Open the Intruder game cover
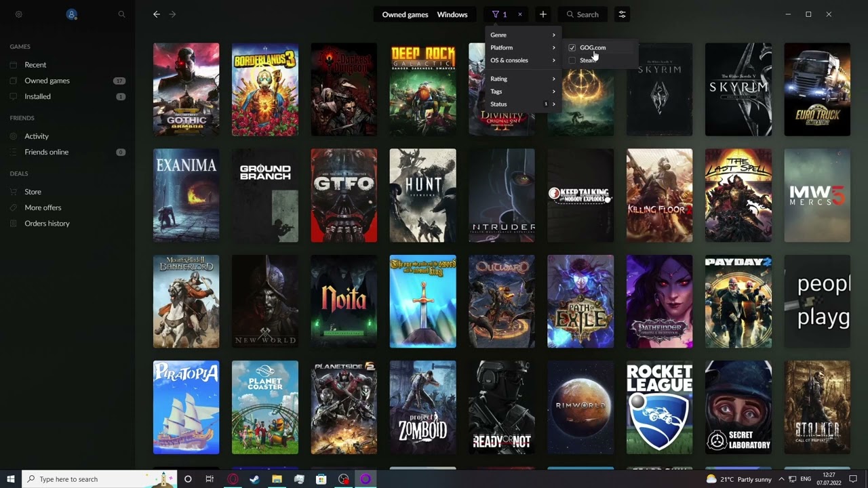This screenshot has width=868, height=488. coord(502,195)
